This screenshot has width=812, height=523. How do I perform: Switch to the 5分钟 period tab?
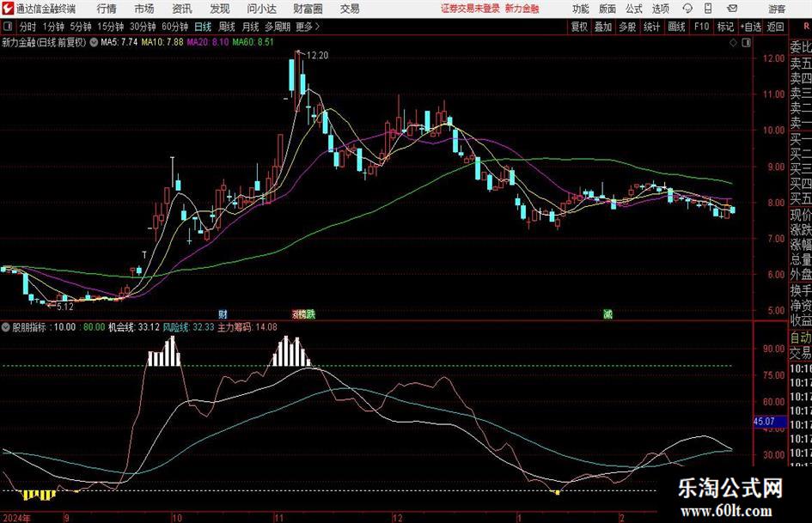[81, 27]
